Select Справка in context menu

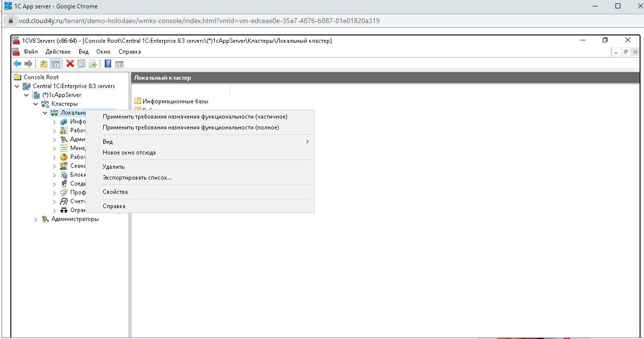click(200, 206)
